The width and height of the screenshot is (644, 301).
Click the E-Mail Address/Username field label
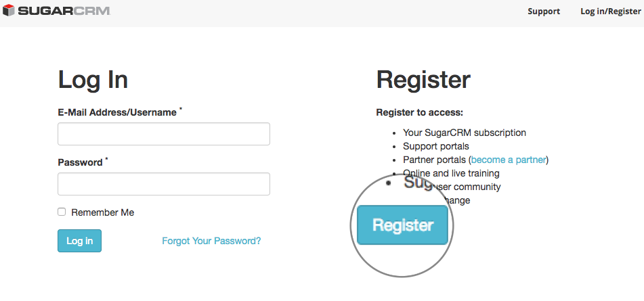117,112
